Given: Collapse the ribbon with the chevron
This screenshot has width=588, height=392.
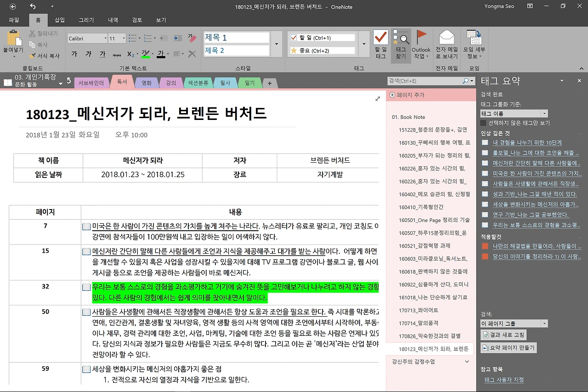Looking at the screenshot, I should click(x=581, y=68).
